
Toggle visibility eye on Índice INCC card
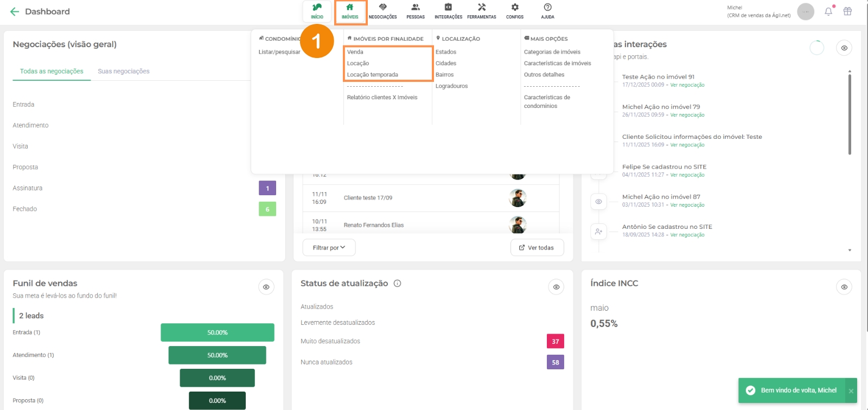[844, 287]
